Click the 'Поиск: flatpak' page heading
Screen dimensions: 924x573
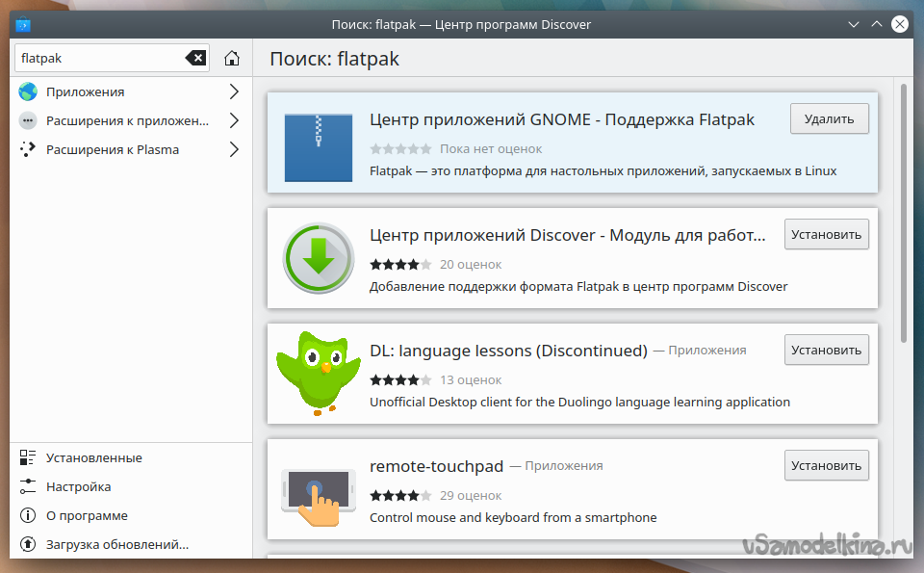[x=334, y=59]
